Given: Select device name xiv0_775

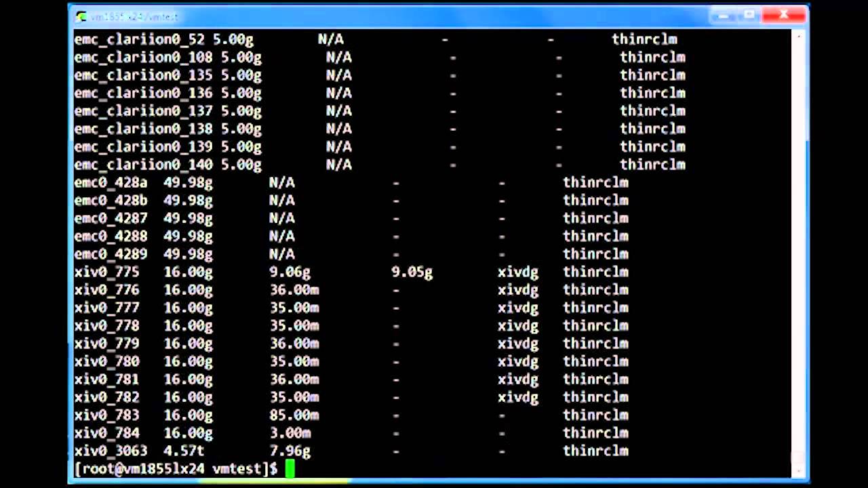Looking at the screenshot, I should (x=106, y=272).
